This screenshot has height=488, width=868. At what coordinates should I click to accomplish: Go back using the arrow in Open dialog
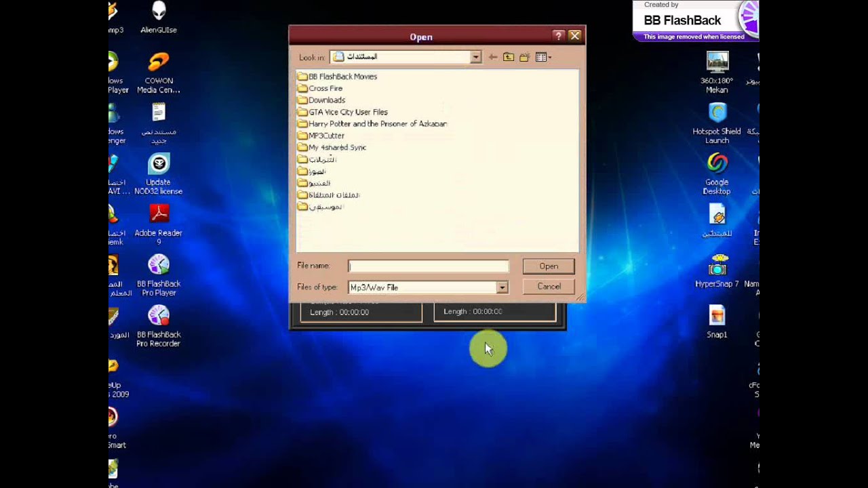point(493,58)
